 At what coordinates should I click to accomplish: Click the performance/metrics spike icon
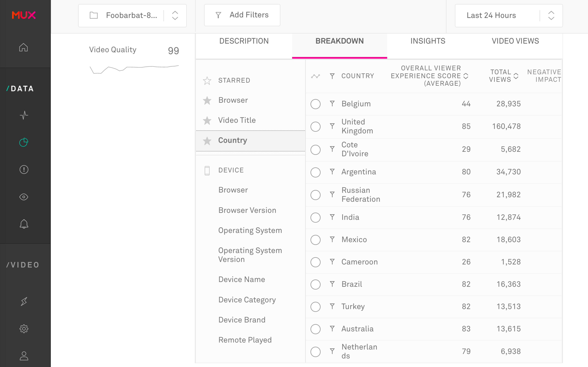(24, 115)
